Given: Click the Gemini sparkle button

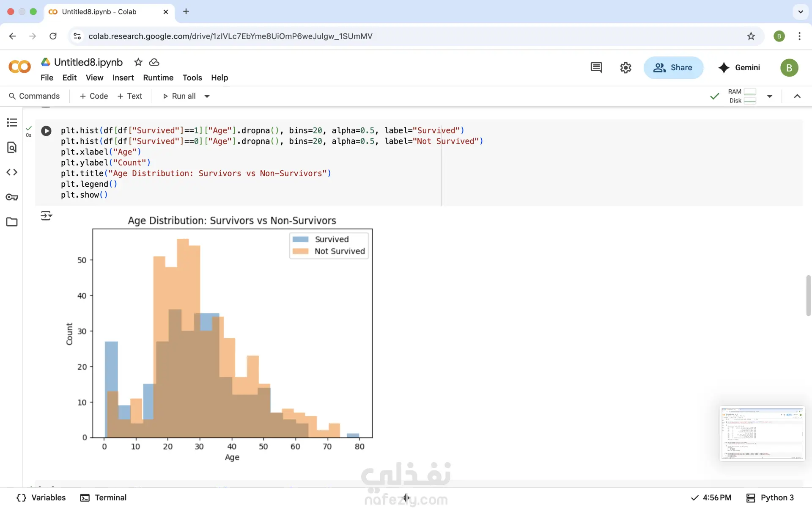Looking at the screenshot, I should (x=739, y=68).
